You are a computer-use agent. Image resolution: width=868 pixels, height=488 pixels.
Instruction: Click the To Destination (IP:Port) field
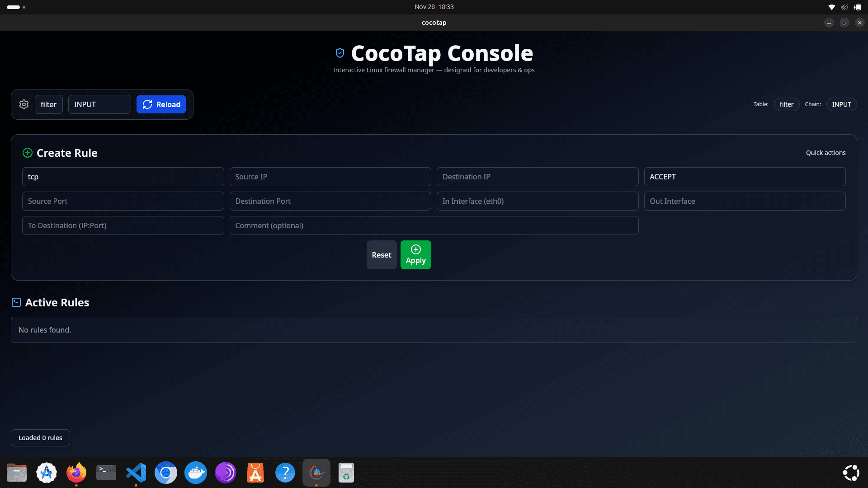tap(123, 225)
